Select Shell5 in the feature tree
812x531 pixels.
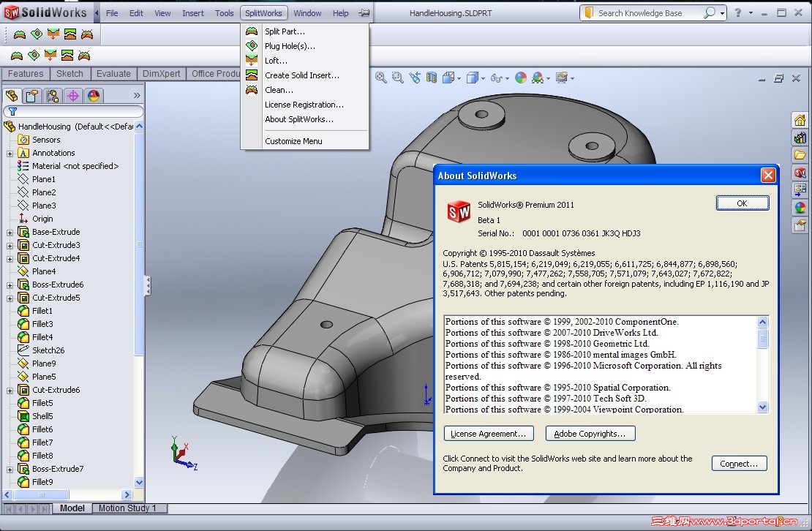[x=42, y=416]
